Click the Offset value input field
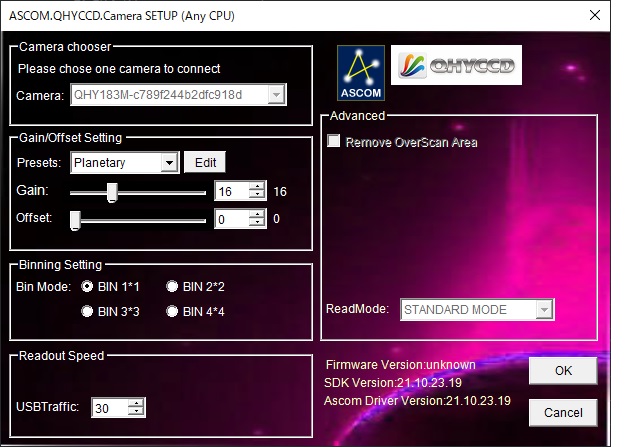The height and width of the screenshot is (447, 627). 232,219
